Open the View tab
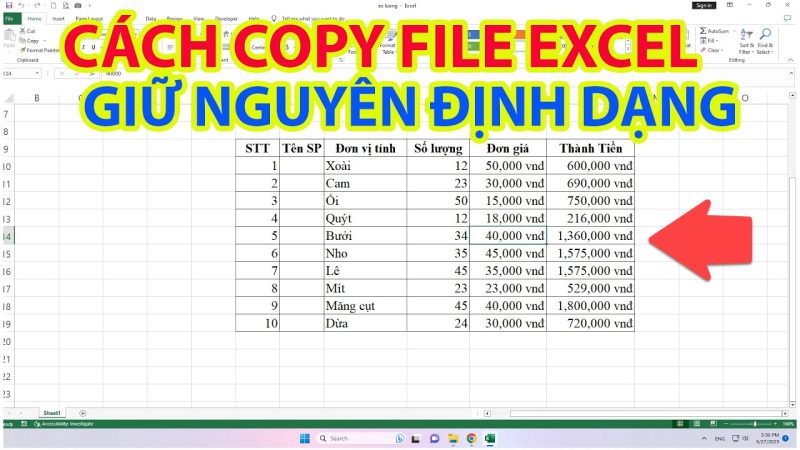 click(x=198, y=18)
